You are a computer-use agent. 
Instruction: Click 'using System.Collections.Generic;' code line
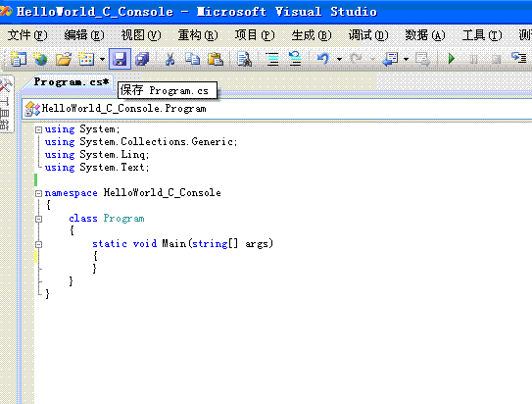[x=141, y=142]
